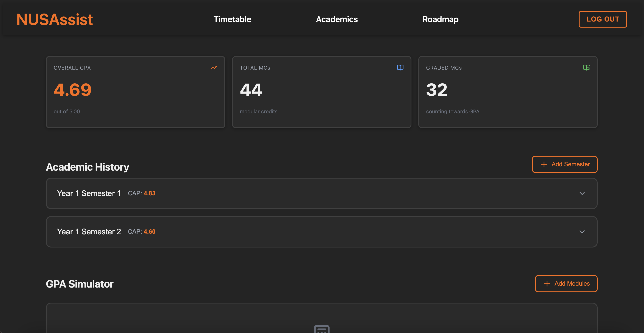This screenshot has width=644, height=333.
Task: Click the 'out of 5.00' caption
Action: pyautogui.click(x=67, y=111)
